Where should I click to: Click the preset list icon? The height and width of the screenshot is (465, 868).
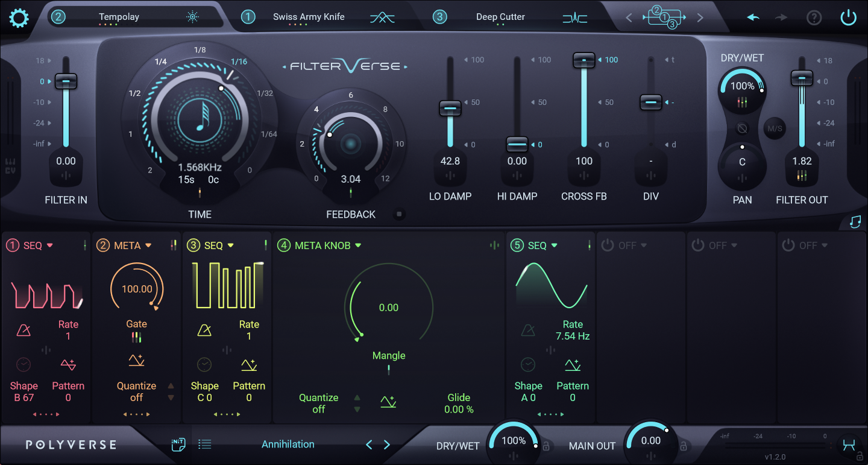[205, 444]
